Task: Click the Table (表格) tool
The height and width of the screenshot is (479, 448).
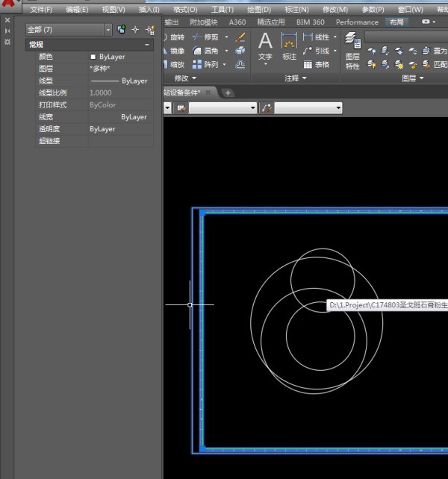Action: click(x=316, y=65)
